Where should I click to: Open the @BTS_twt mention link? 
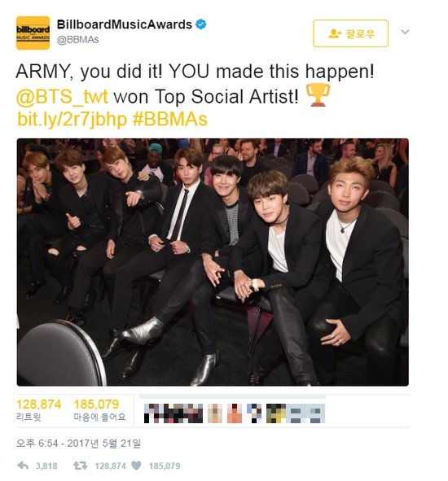[x=62, y=96]
